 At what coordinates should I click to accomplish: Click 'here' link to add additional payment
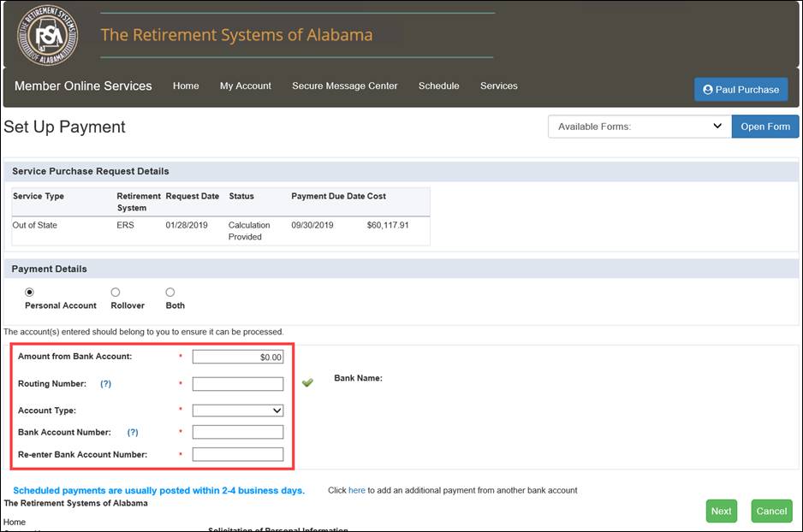(356, 490)
